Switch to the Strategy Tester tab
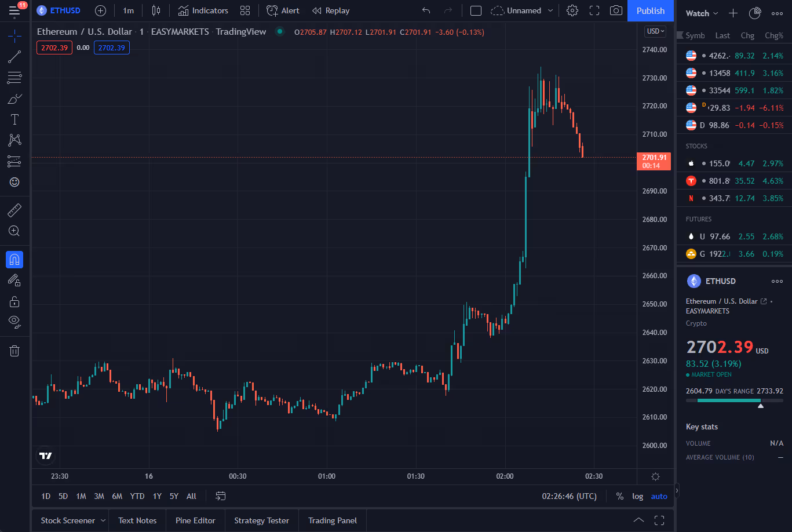 tap(261, 520)
